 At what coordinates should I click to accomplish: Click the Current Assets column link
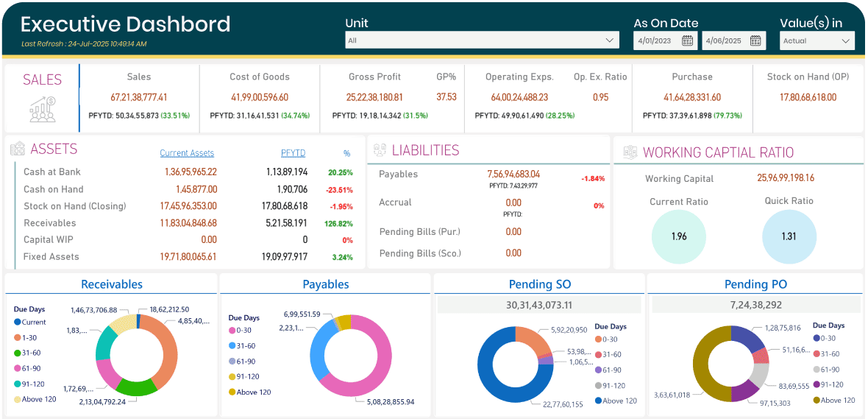tap(187, 153)
